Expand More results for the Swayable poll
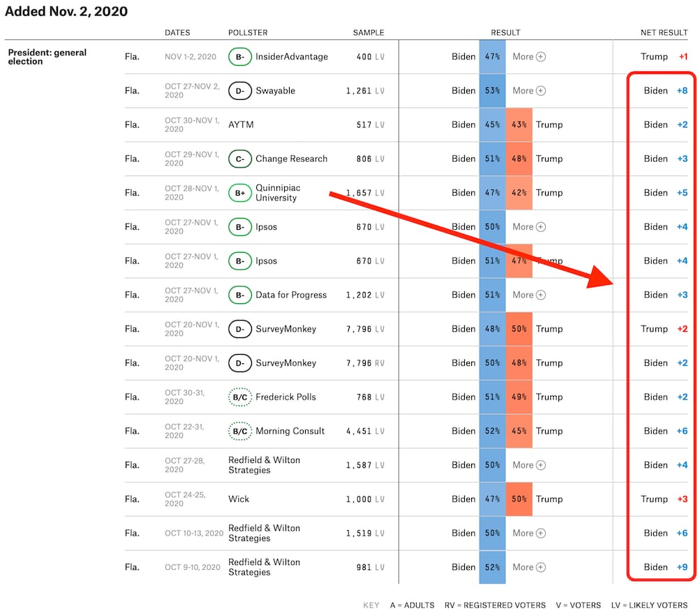 [529, 91]
